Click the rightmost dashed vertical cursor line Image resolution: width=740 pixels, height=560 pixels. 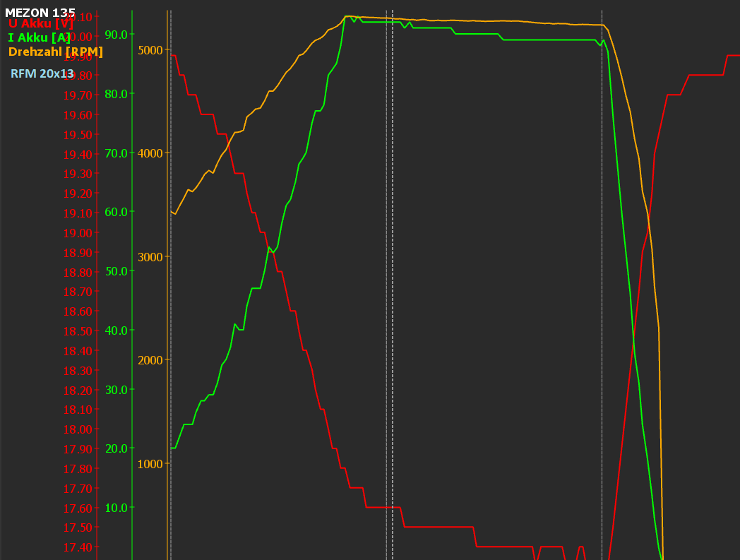(602, 282)
